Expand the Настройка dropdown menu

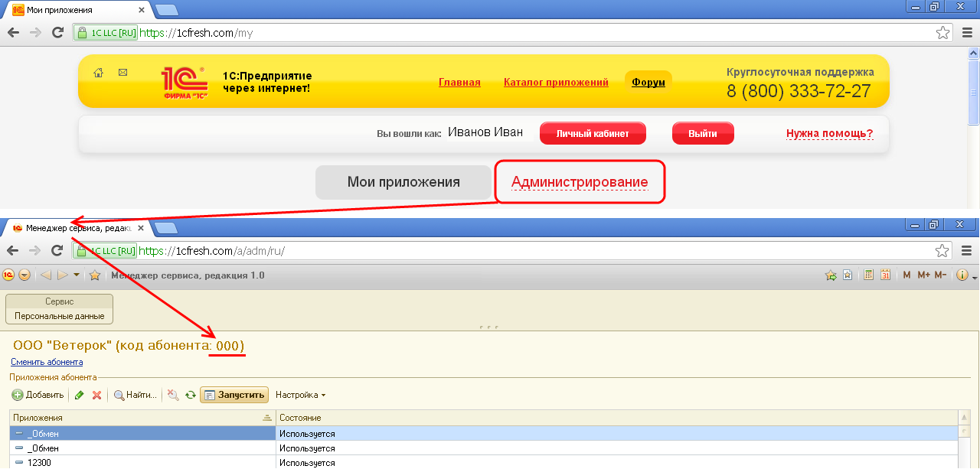[300, 395]
